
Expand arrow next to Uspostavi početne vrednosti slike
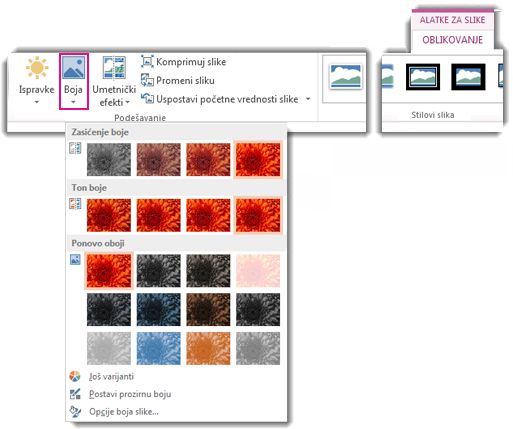308,99
